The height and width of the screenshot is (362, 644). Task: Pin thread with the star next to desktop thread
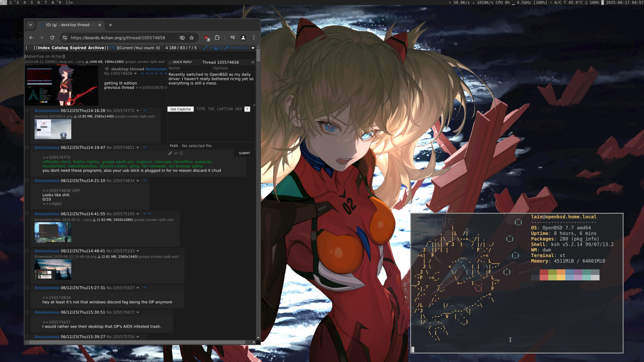(x=107, y=69)
